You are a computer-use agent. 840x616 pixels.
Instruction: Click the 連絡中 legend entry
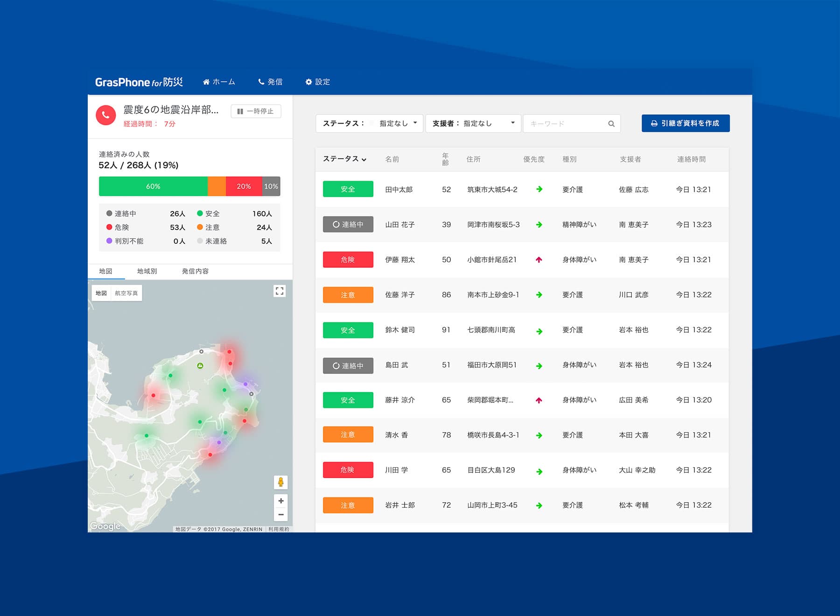point(146,214)
